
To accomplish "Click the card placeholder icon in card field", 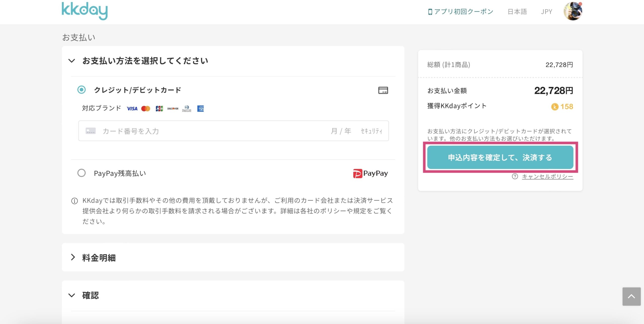I will pos(91,131).
